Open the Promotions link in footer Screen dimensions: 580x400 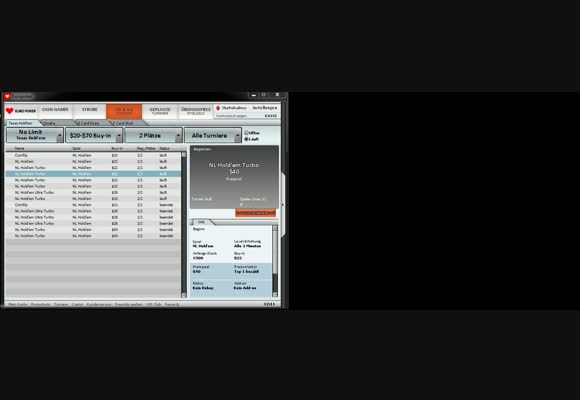click(x=40, y=305)
